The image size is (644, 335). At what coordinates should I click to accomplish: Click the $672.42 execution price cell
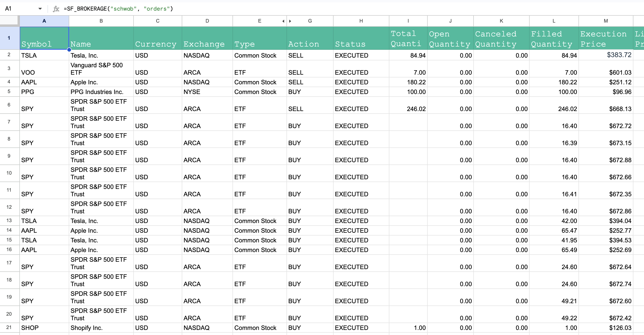click(x=606, y=314)
